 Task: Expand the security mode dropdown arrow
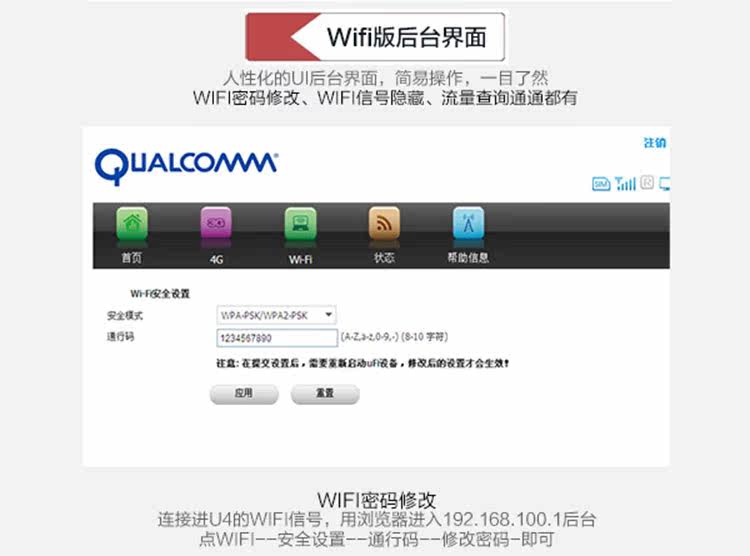pos(329,315)
